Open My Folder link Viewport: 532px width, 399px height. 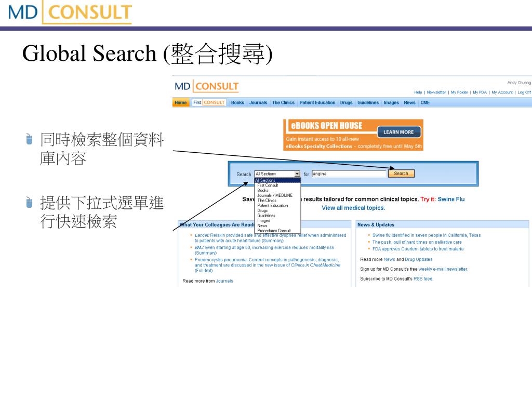[459, 92]
